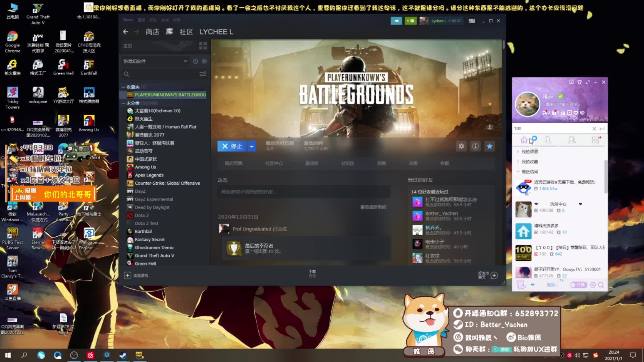This screenshot has height=362, width=644.
Task: Open Windows taskbar search icon
Action: tap(24, 355)
